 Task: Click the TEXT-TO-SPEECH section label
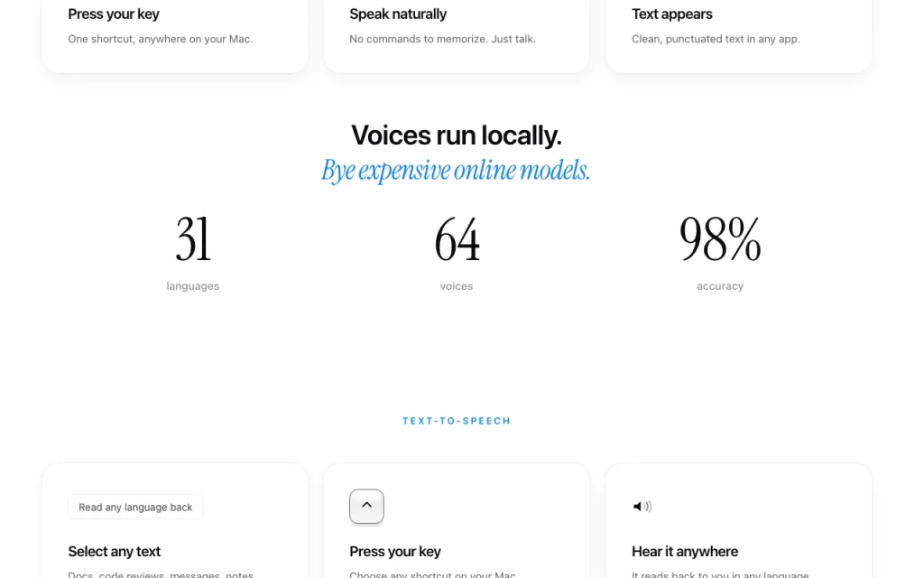456,421
